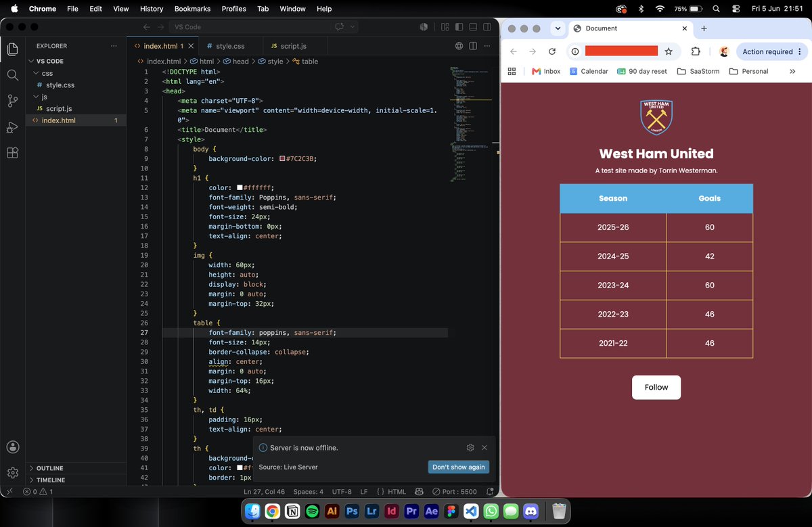Open new tab in Chrome
The image size is (812, 527).
pyautogui.click(x=704, y=28)
